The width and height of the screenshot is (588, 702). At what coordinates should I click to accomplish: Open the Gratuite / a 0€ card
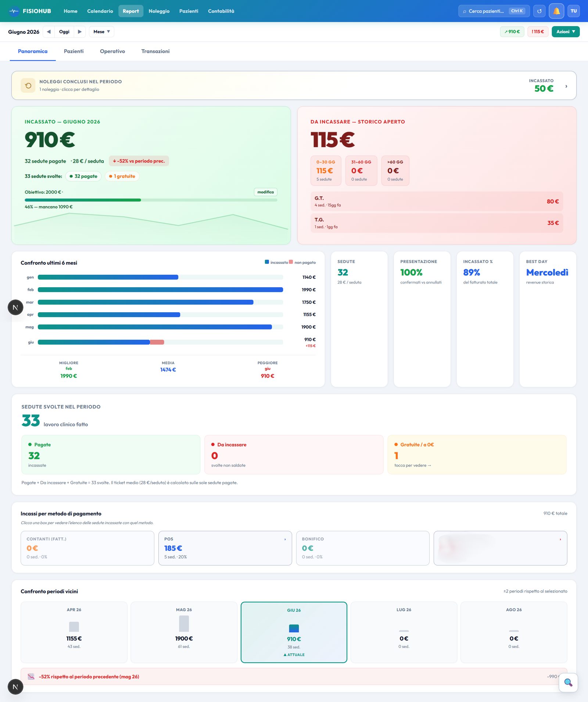[477, 454]
